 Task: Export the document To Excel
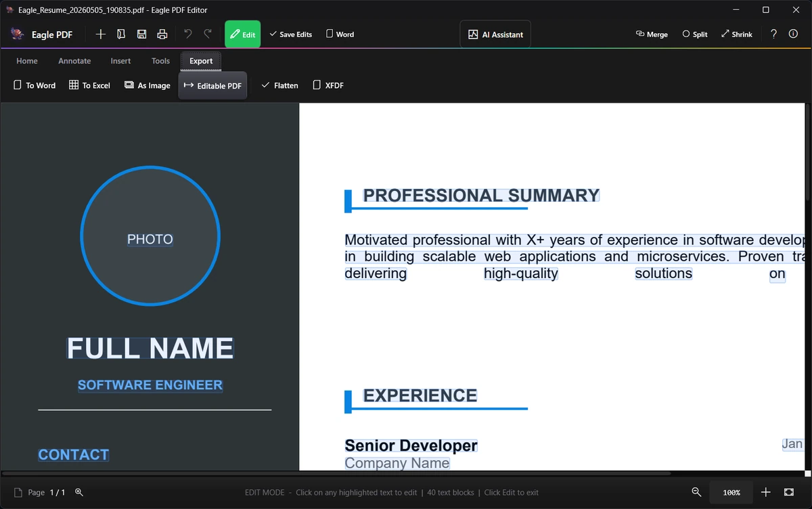pos(89,85)
